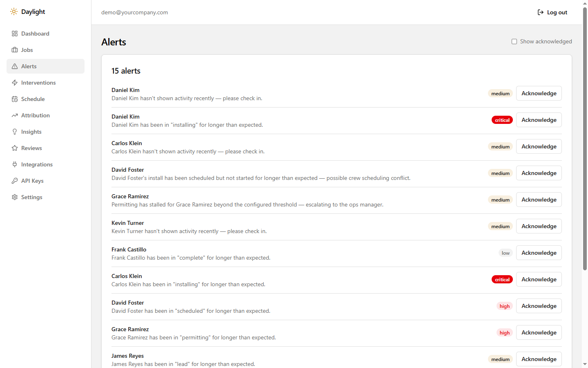Acknowledge James Reyes's lead alert
The image size is (588, 368).
click(539, 359)
